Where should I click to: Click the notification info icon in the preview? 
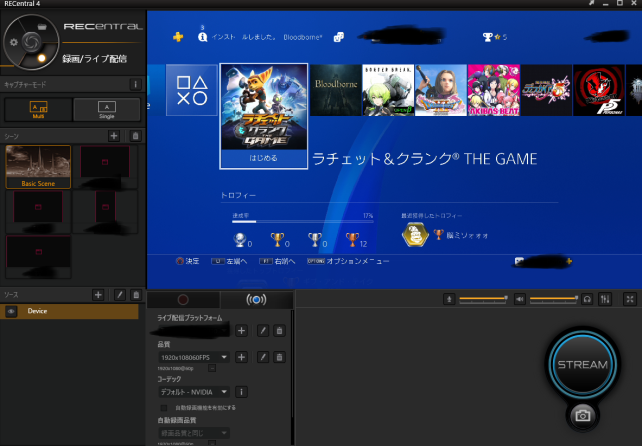point(202,37)
